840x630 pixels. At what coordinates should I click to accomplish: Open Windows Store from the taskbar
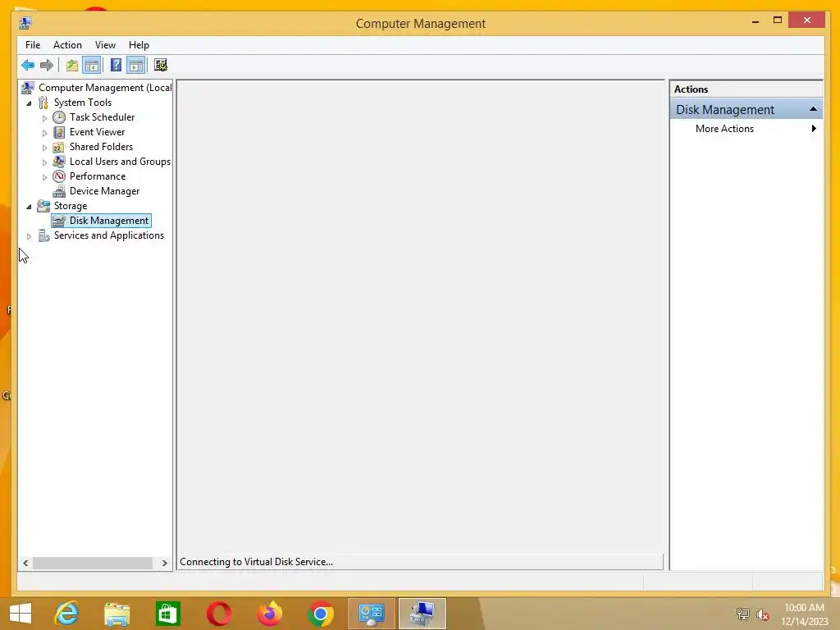[x=167, y=614]
